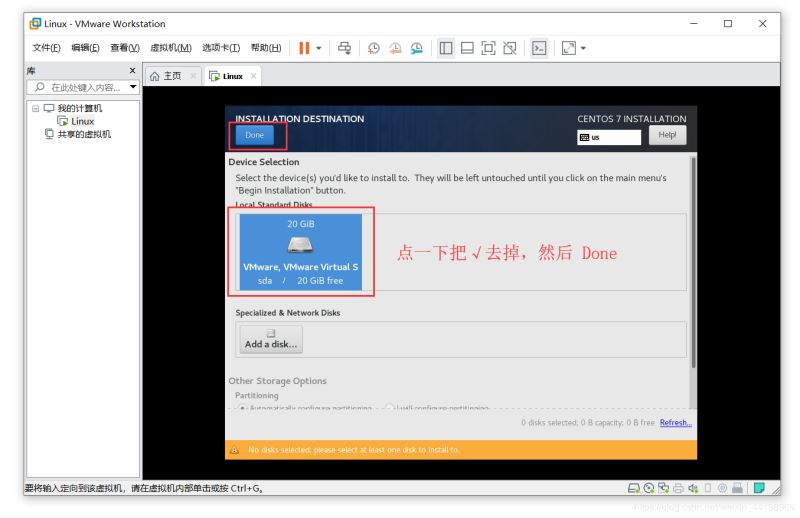The height and width of the screenshot is (518, 800).
Task: Click the hard disk status bar icon
Action: [634, 488]
